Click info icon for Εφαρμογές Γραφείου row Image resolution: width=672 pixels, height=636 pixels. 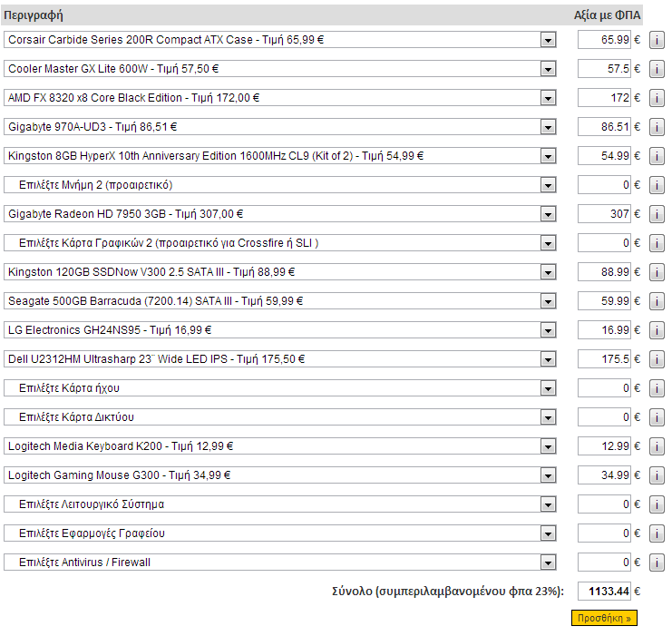[657, 533]
